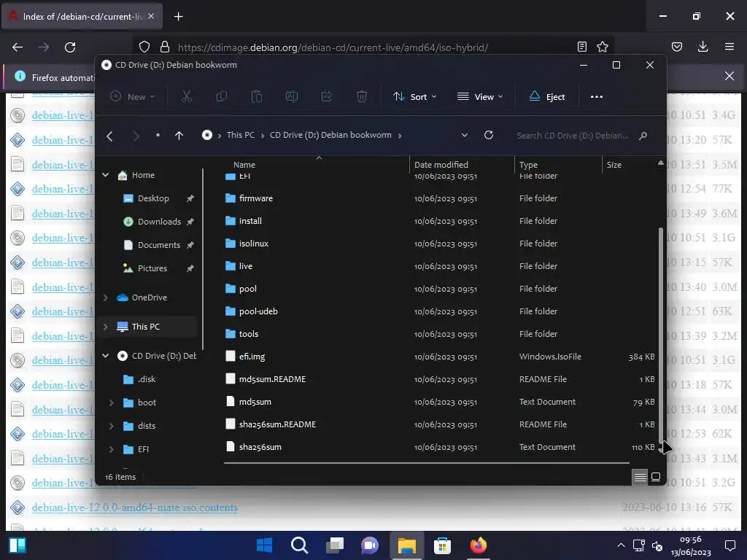The height and width of the screenshot is (560, 747).
Task: Expand the address bar history dropdown
Action: (x=465, y=135)
